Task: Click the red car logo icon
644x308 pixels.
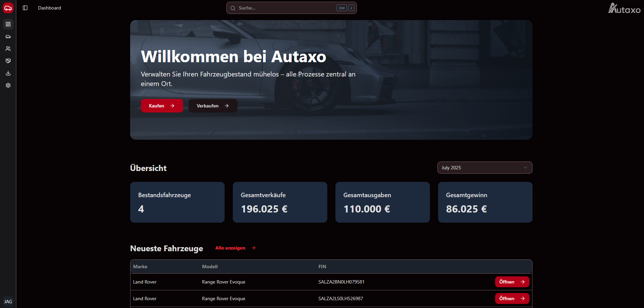Action: (8, 8)
